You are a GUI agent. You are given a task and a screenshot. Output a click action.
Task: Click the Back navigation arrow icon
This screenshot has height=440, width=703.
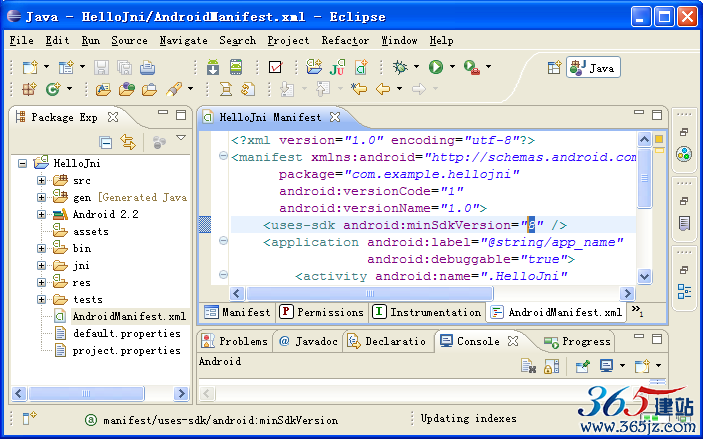(x=383, y=89)
